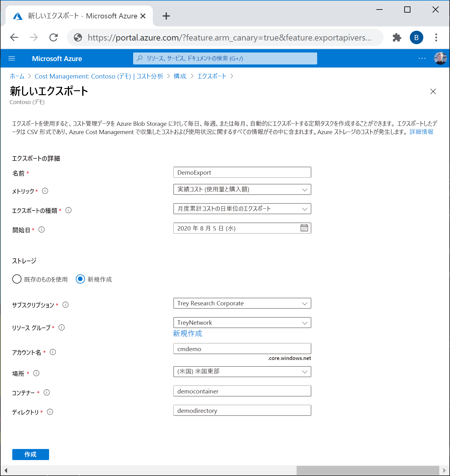Click the scrollbar right arrow

[444, 470]
